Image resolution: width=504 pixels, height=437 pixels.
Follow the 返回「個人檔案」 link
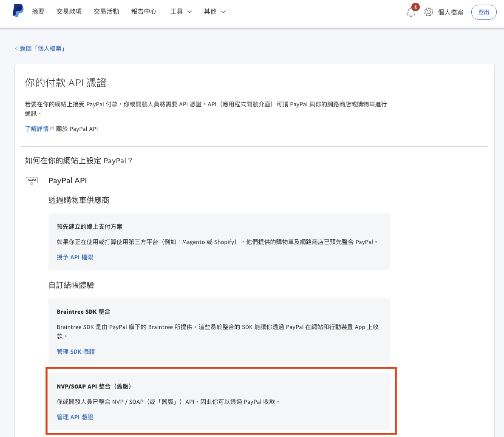point(42,48)
